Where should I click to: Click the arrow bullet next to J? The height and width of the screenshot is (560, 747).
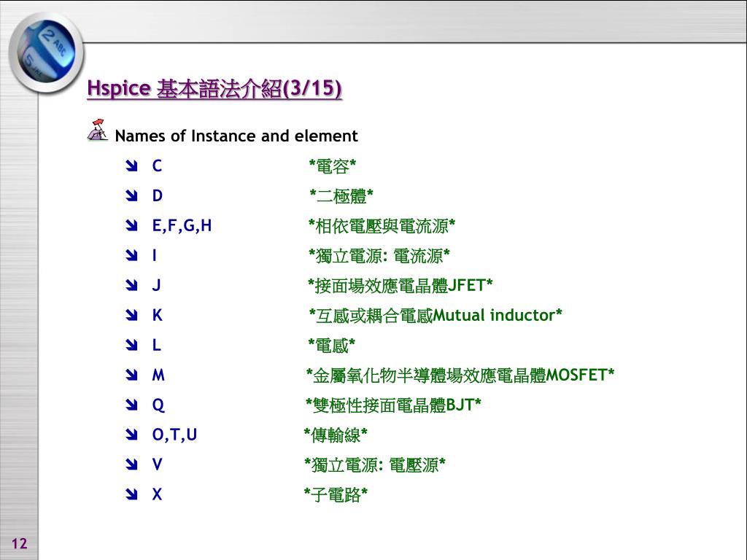[131, 285]
